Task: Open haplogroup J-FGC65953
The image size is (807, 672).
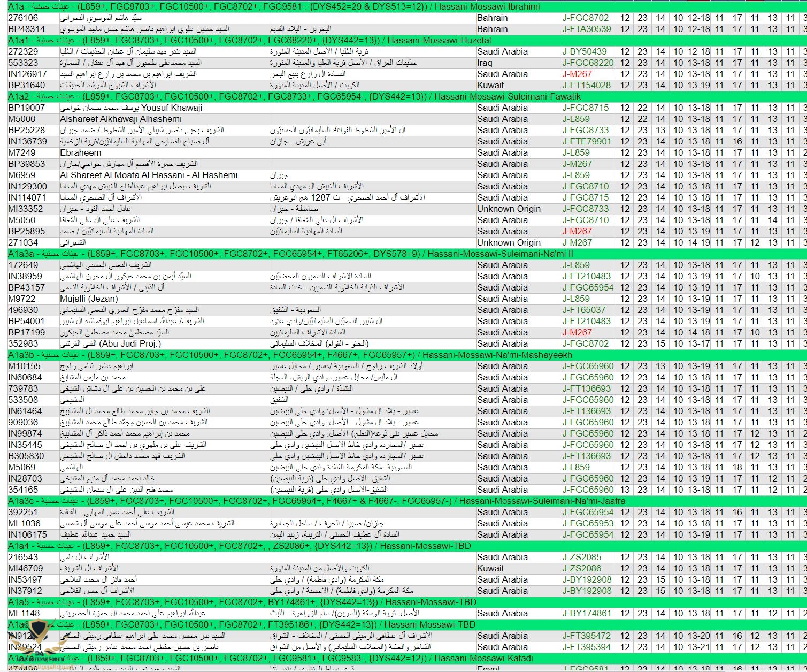Action: click(588, 524)
